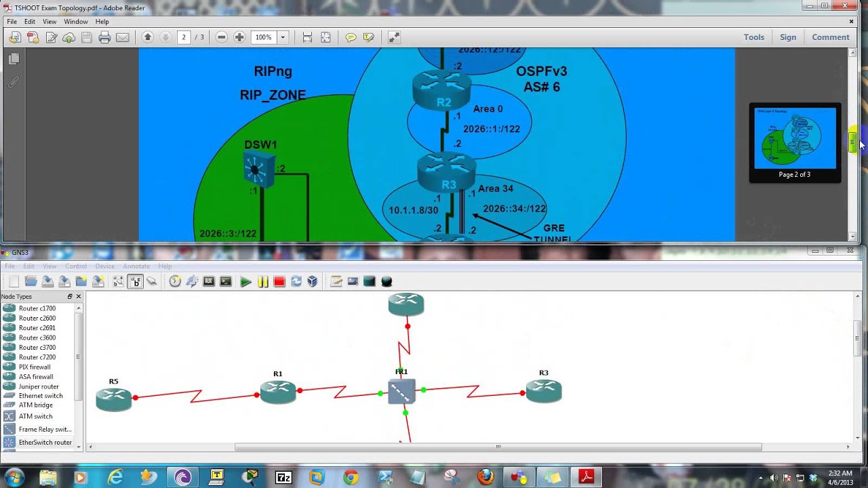
Task: Click the email envelope icon in Adobe Reader
Action: (123, 38)
